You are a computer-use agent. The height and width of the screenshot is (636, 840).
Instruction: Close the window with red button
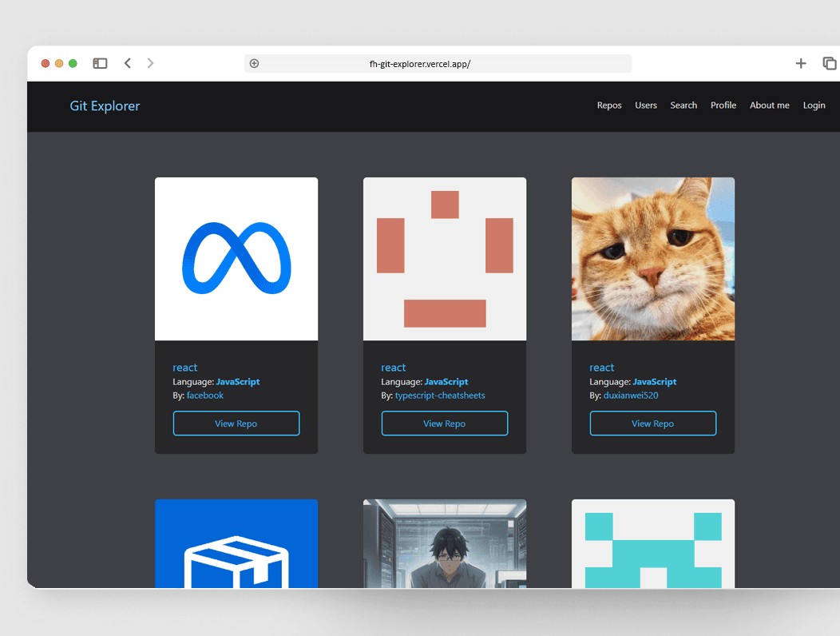(46, 63)
